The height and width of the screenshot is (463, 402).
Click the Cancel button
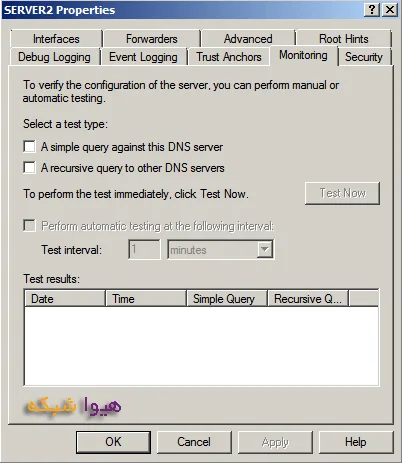(194, 442)
